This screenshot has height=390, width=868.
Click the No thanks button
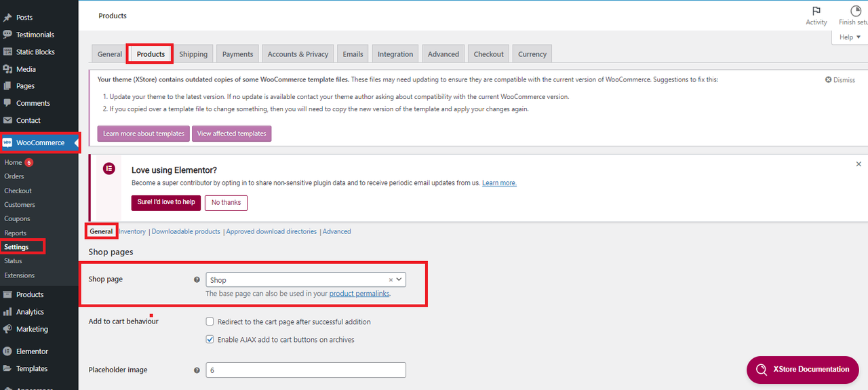226,202
